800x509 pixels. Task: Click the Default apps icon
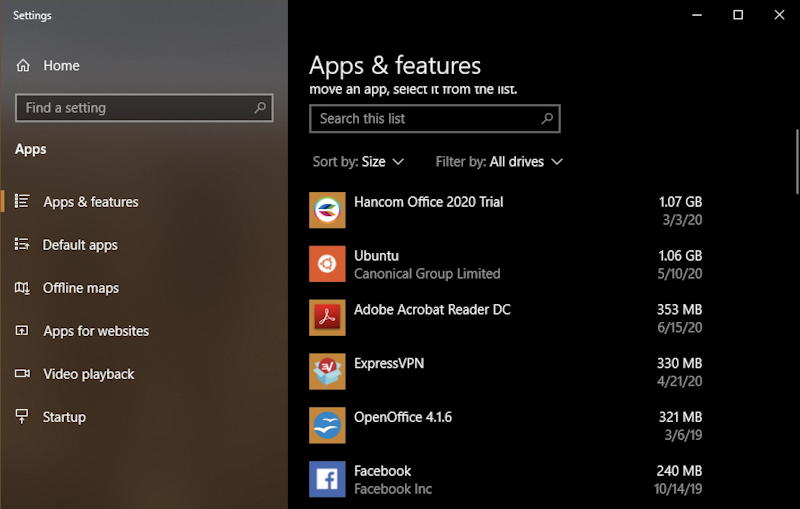pyautogui.click(x=22, y=244)
